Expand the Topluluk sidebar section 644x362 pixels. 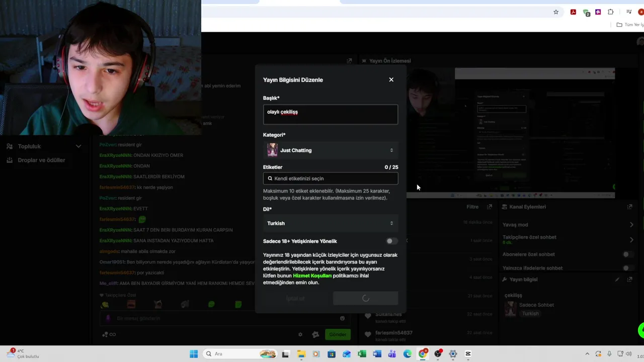point(43,146)
